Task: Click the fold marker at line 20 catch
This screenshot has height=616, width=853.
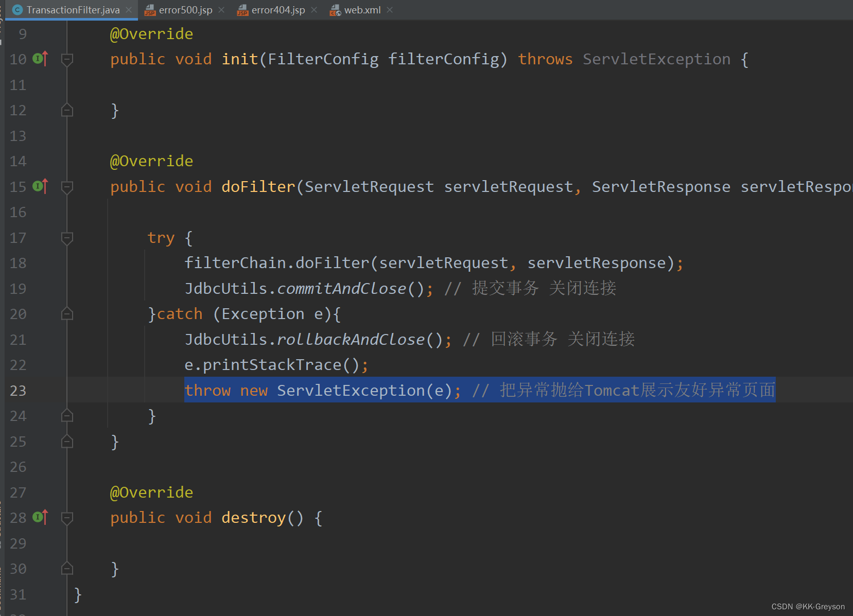Action: [67, 314]
